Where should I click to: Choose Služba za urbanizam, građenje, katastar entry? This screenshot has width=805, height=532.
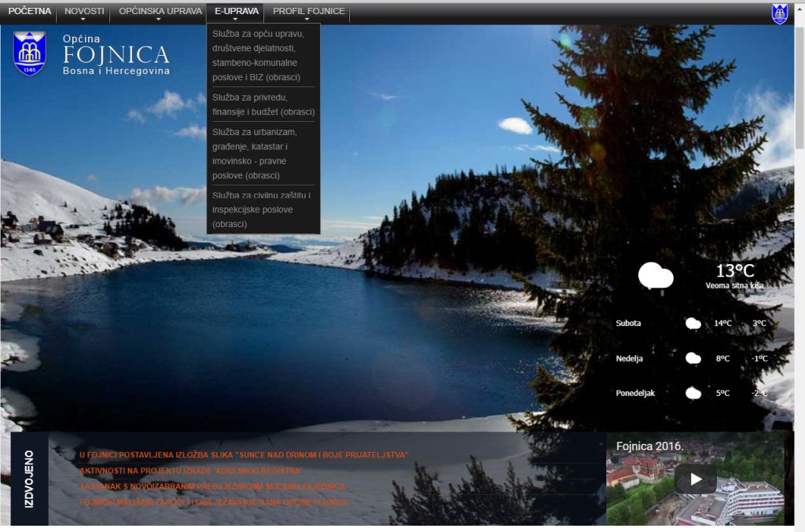[x=263, y=153]
